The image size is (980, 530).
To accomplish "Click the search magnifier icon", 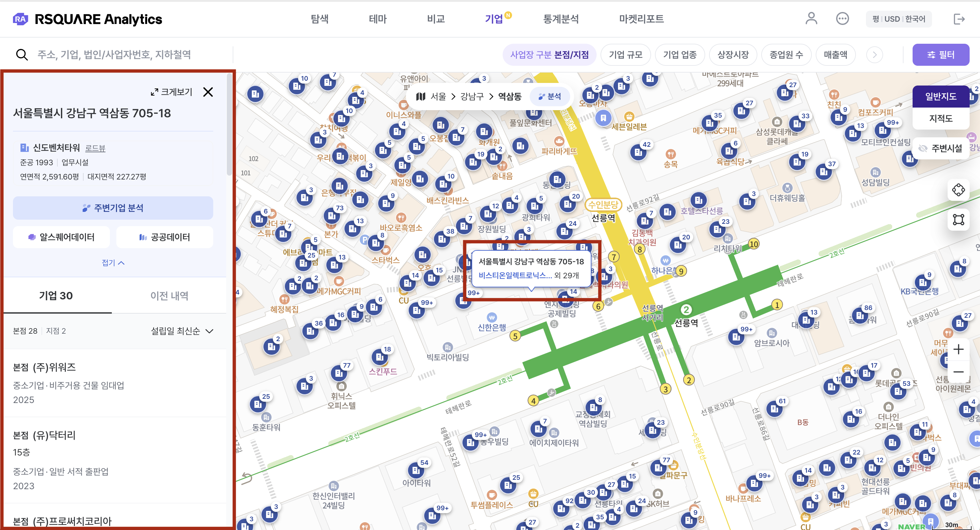I will click(x=22, y=55).
